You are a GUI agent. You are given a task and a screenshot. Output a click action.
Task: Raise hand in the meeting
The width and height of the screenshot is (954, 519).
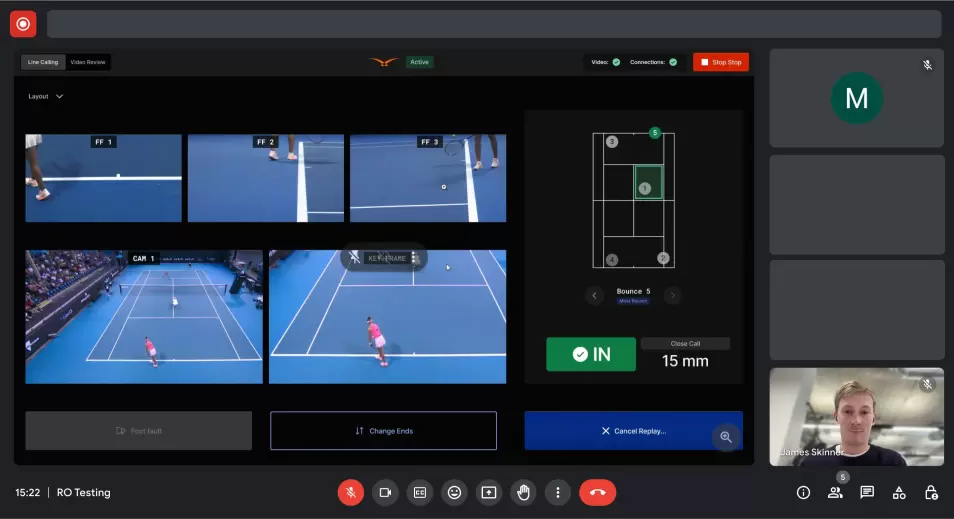point(523,492)
